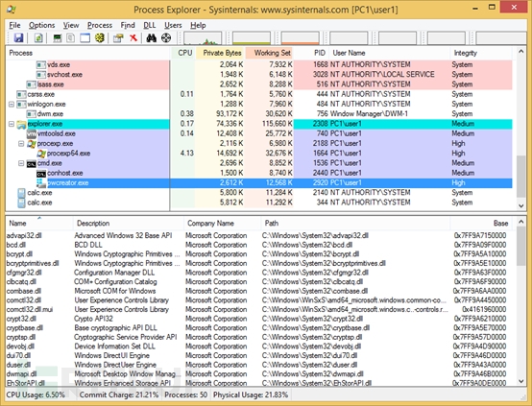This screenshot has width=532, height=406.
Task: Collapse the cmd.exe tree node
Action: (21, 163)
